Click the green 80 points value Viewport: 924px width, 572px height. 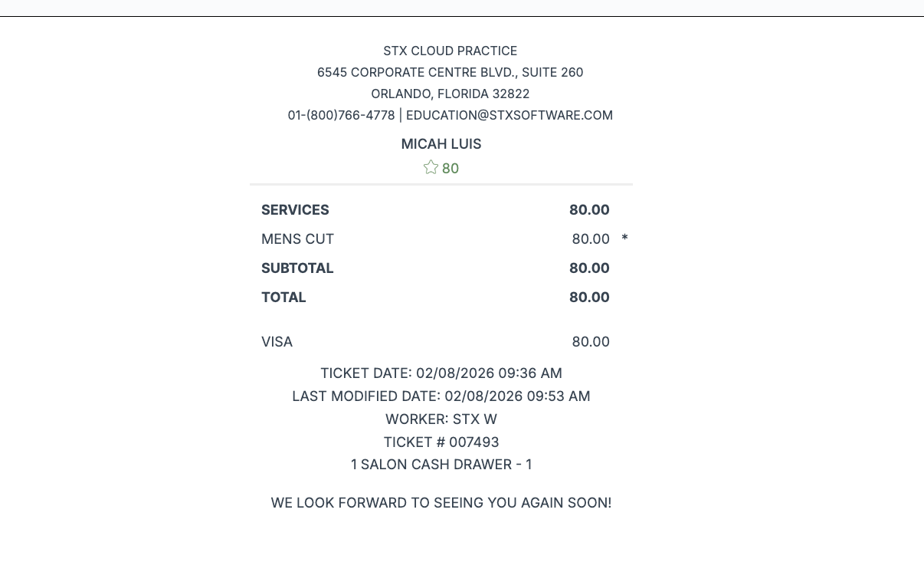[451, 169]
